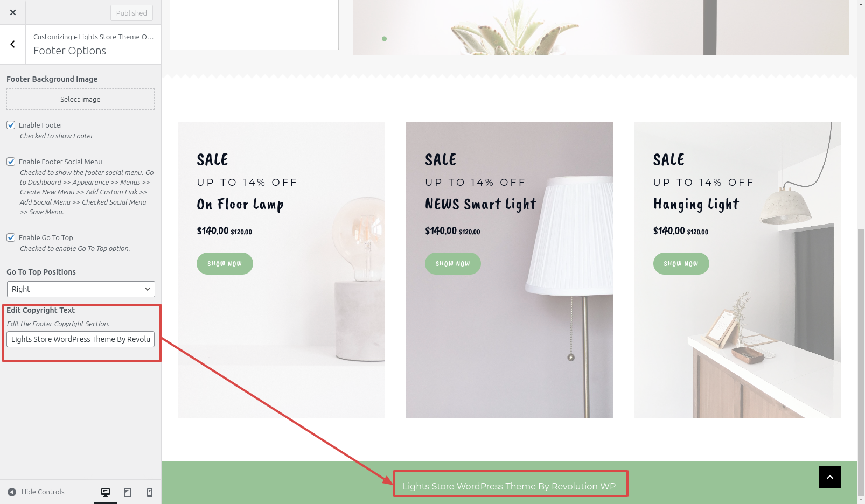
Task: Click the green slider dot indicator
Action: point(384,39)
